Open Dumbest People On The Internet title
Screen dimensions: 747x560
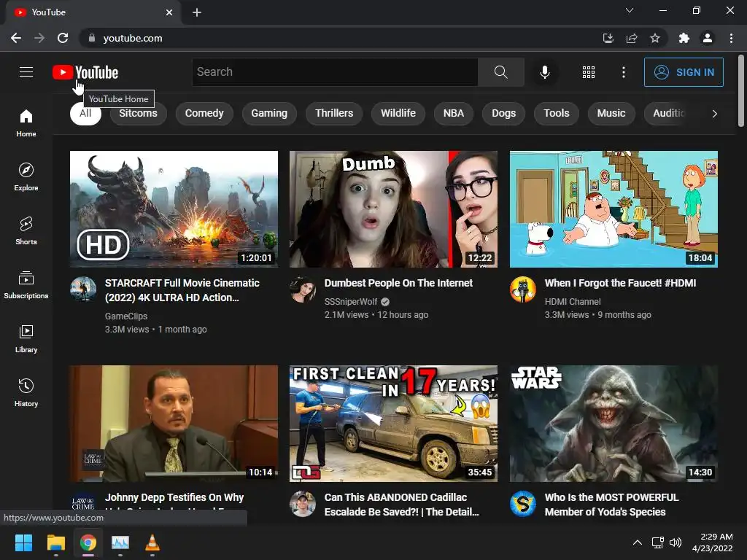point(398,283)
